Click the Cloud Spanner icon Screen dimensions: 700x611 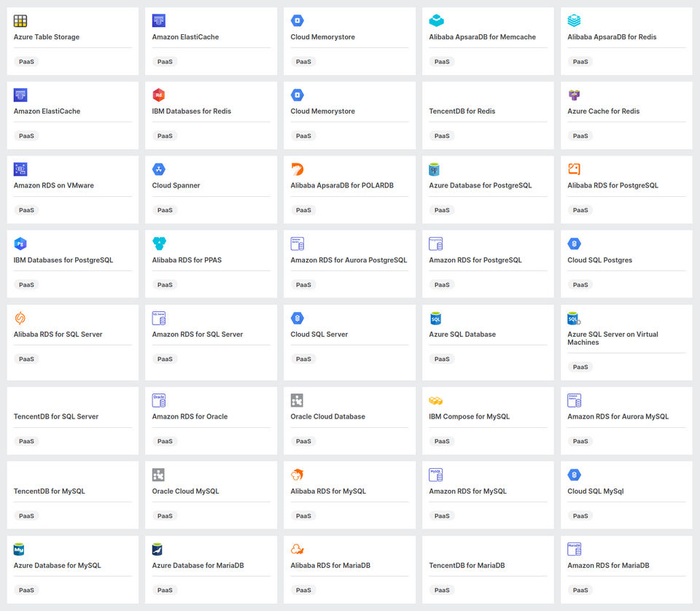point(158,169)
